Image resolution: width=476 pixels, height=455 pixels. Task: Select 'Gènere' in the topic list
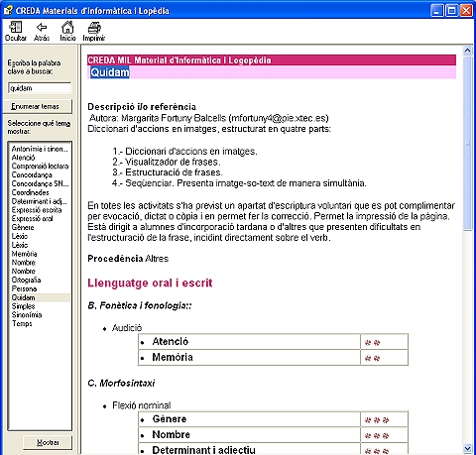tap(23, 227)
